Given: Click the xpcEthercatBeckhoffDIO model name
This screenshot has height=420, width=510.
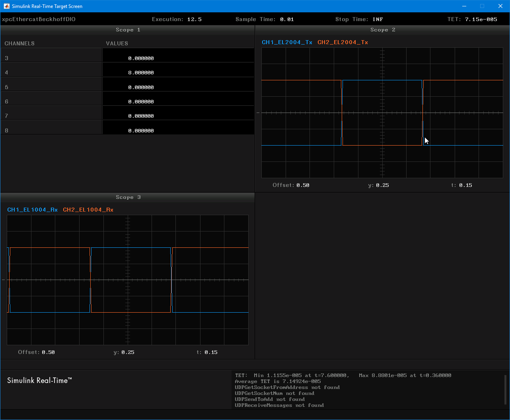Looking at the screenshot, I should 39,19.
